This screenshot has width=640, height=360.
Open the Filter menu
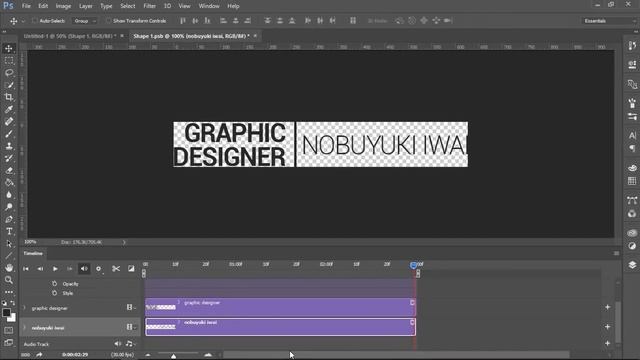click(x=149, y=6)
